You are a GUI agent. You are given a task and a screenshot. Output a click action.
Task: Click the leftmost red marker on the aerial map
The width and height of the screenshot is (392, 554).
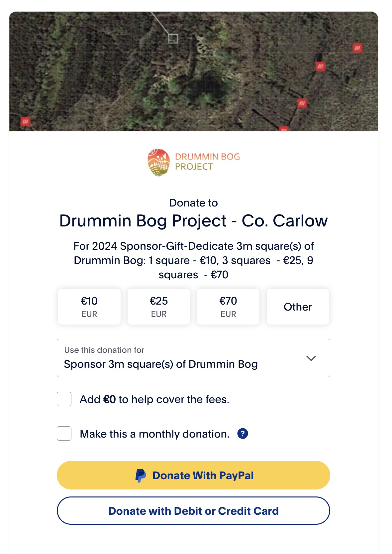[25, 121]
